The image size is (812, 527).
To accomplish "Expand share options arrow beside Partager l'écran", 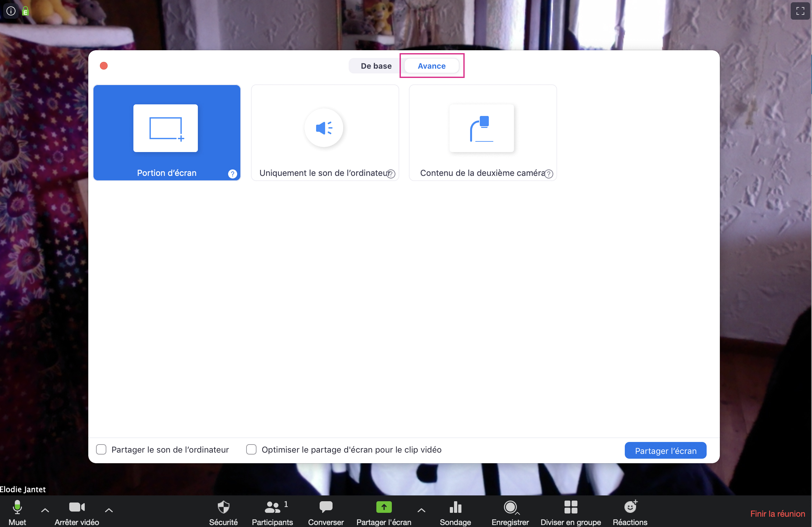I will point(421,510).
